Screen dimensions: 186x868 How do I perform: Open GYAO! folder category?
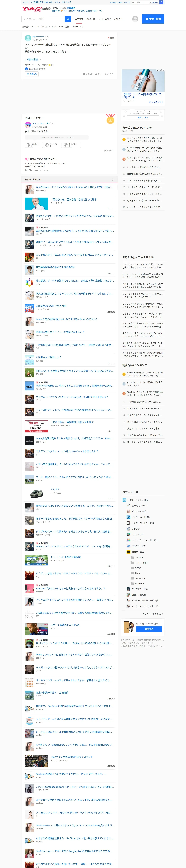pyautogui.click(x=136, y=568)
